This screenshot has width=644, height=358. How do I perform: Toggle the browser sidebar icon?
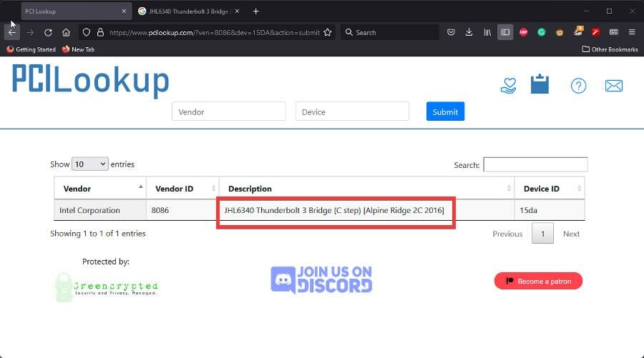(505, 32)
